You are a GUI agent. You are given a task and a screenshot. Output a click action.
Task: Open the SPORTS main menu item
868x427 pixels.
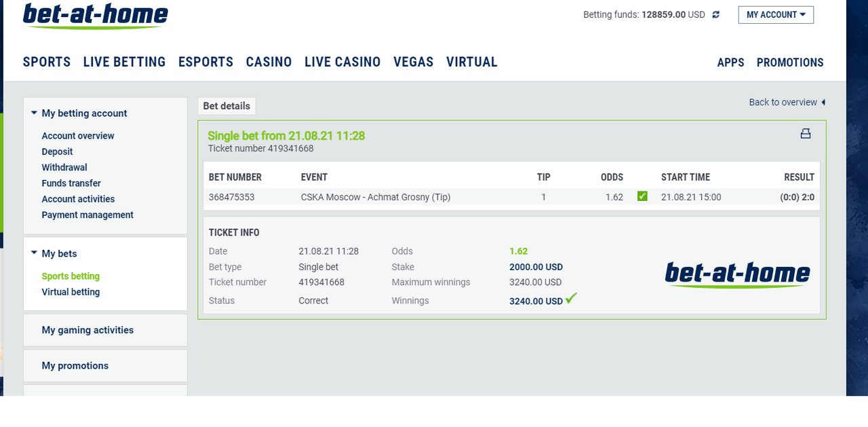(x=47, y=62)
